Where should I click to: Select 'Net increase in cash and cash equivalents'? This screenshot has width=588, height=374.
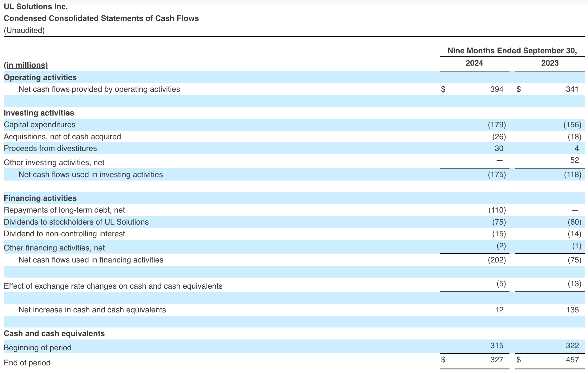[x=92, y=310]
